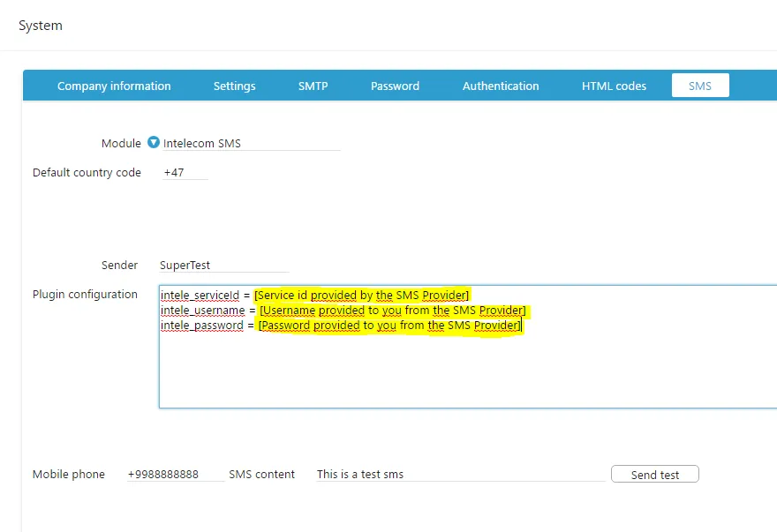Screen dimensions: 777x532
Task: Open the HTML codes tab
Action: tap(614, 86)
